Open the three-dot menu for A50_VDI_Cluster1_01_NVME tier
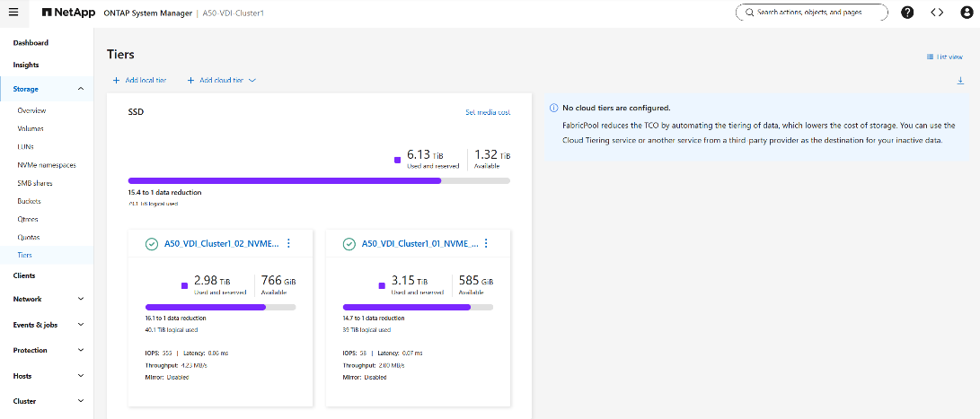This screenshot has width=980, height=419. pyautogui.click(x=486, y=243)
